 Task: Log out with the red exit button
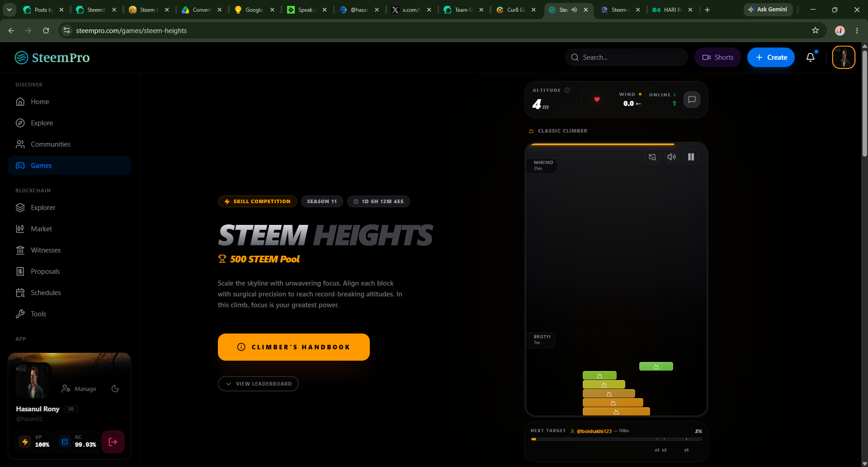click(113, 442)
